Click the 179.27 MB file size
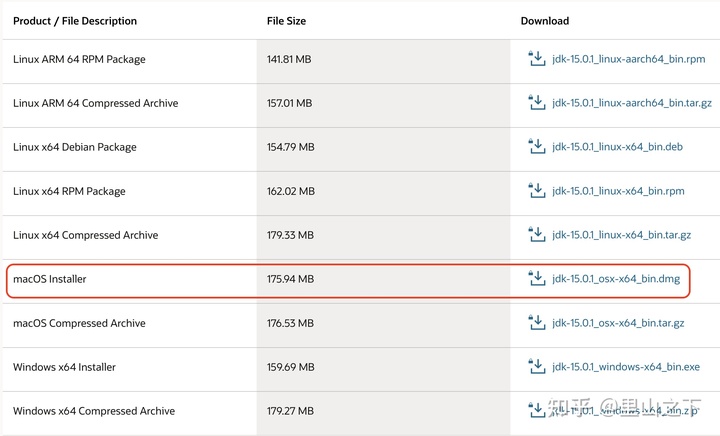720x436 pixels. coord(290,411)
